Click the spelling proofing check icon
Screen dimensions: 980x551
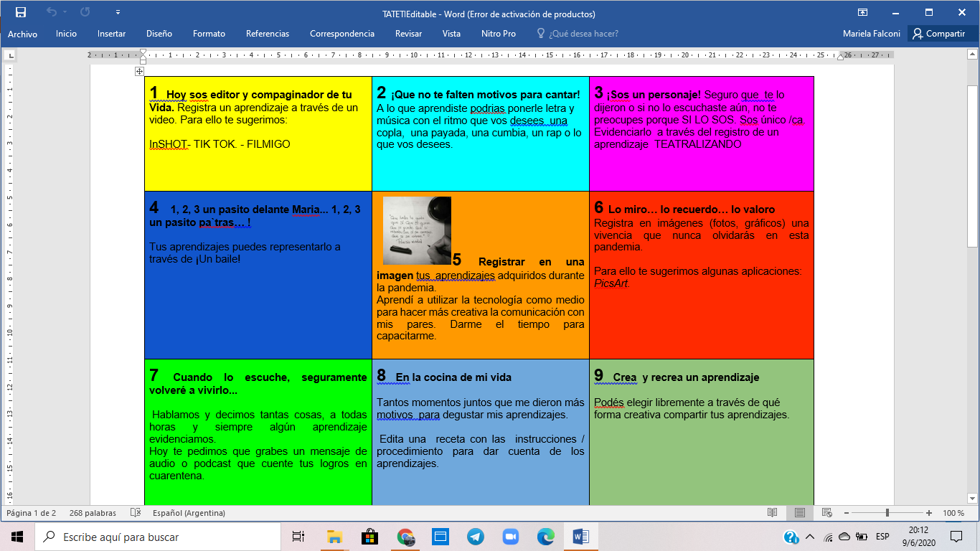136,513
